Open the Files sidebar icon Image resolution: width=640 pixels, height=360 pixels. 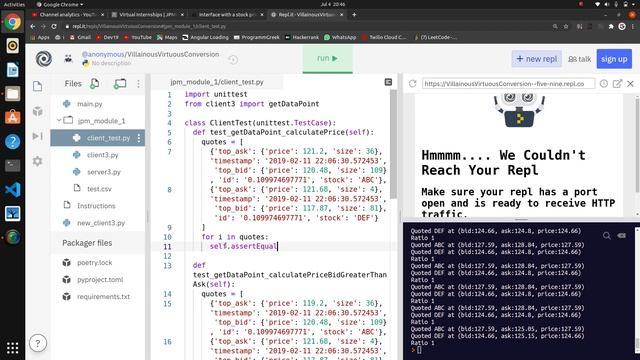tap(38, 86)
